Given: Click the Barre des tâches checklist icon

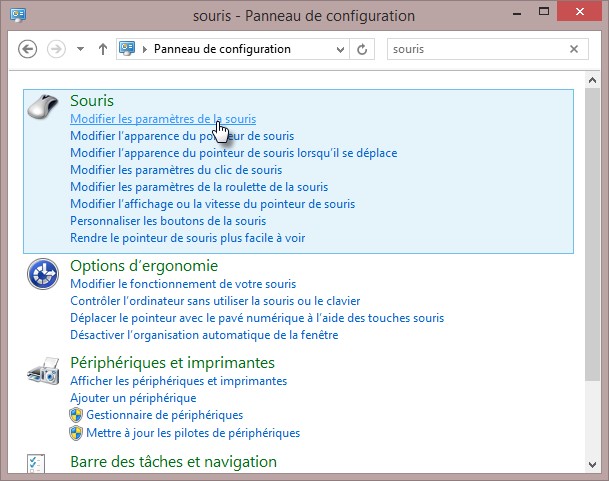Looking at the screenshot, I should 36,464.
